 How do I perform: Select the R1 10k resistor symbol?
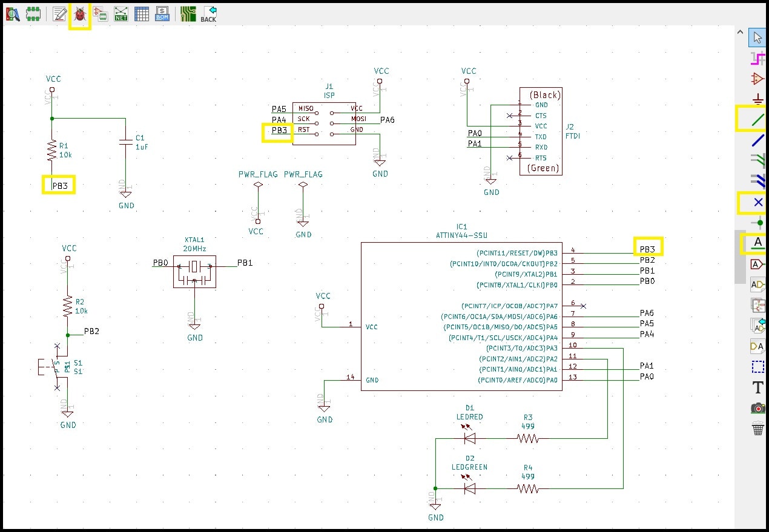[x=52, y=149]
